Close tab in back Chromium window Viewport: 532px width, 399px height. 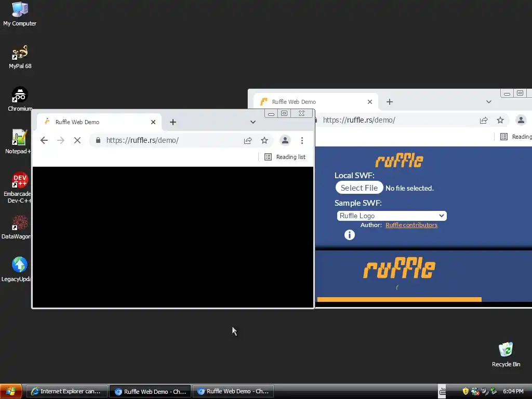pos(370,102)
